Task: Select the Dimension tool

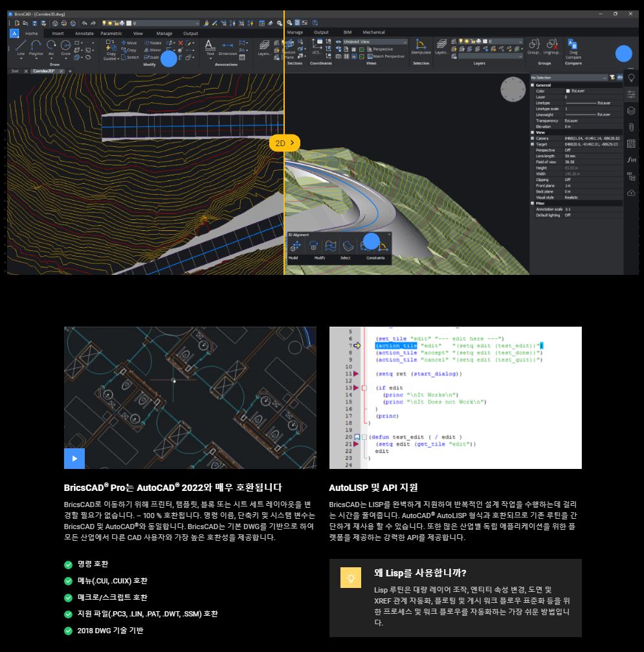Action: (x=228, y=47)
